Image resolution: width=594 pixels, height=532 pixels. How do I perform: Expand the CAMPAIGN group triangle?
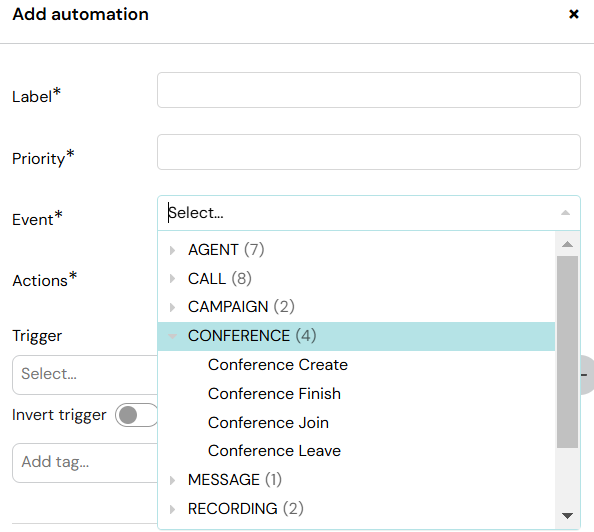[172, 307]
